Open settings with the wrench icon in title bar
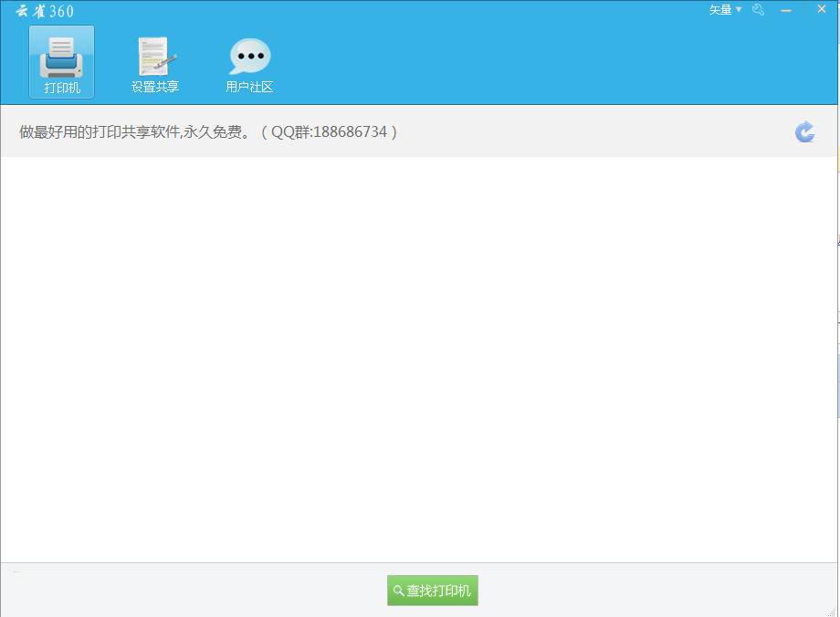 tap(758, 9)
